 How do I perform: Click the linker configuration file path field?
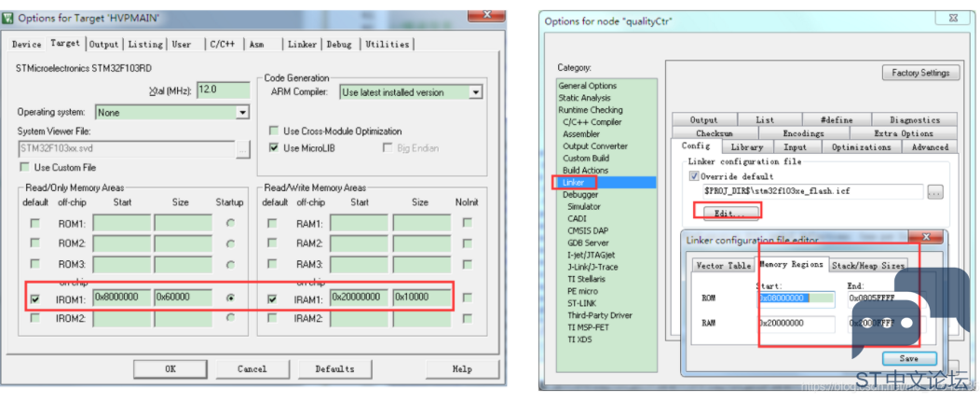[812, 192]
